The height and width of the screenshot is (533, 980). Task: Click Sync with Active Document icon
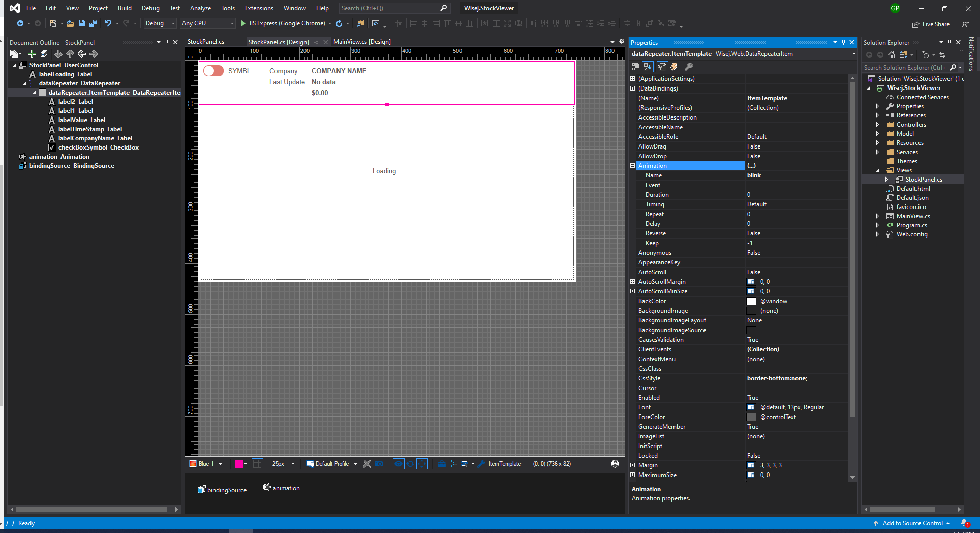pyautogui.click(x=942, y=55)
